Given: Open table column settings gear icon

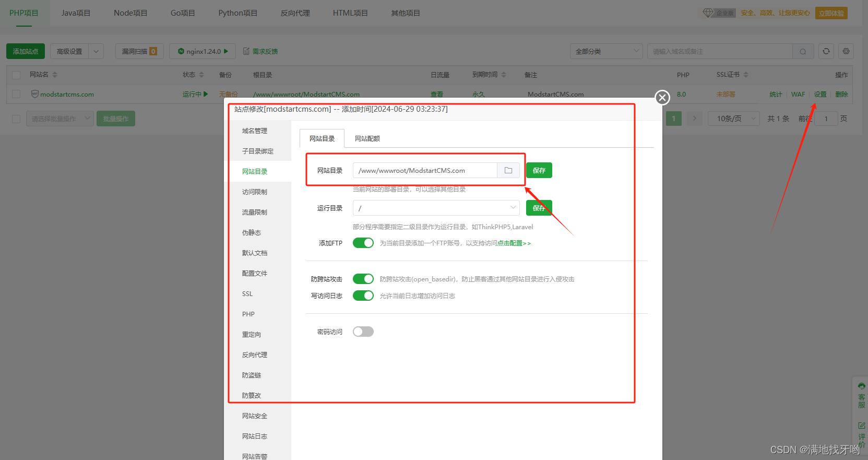Looking at the screenshot, I should pos(846,51).
